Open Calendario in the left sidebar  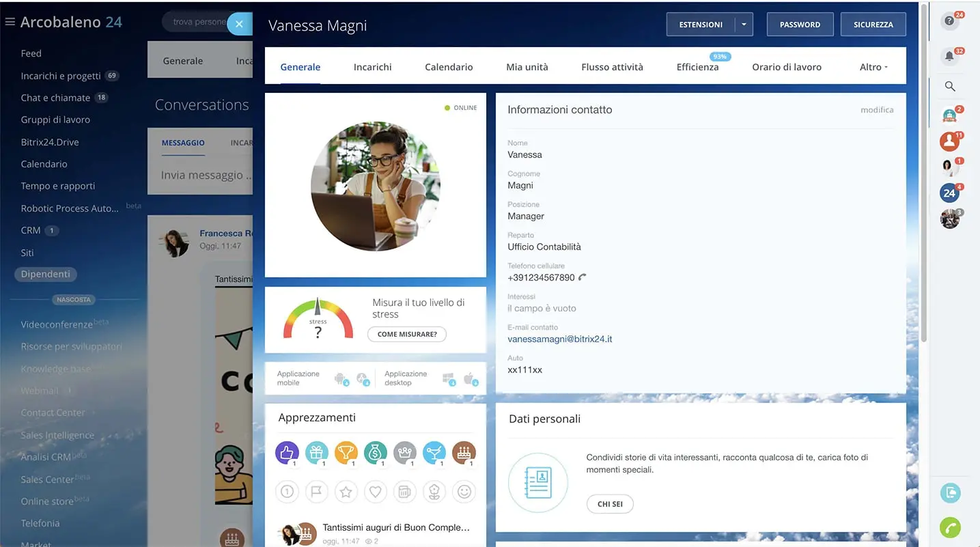coord(44,164)
